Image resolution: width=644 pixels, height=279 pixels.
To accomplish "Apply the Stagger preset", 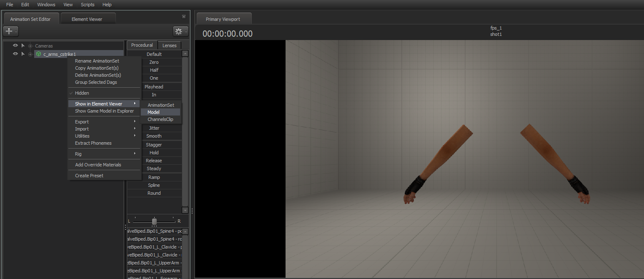I will 154,145.
